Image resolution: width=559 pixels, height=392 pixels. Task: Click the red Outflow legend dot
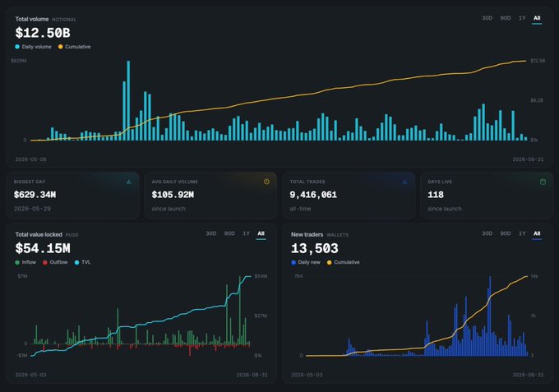point(45,262)
